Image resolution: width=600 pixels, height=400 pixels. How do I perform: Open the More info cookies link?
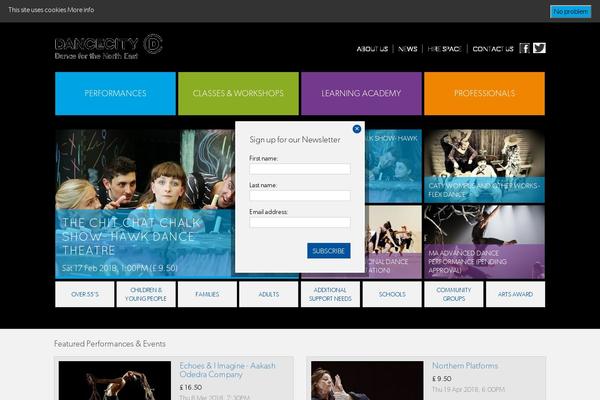81,10
